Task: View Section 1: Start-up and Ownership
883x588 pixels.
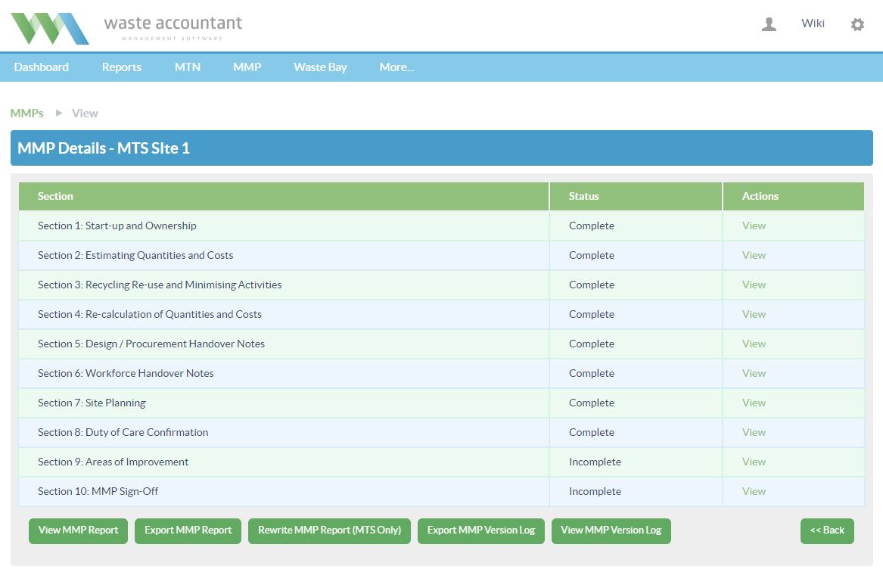Action: (x=754, y=226)
